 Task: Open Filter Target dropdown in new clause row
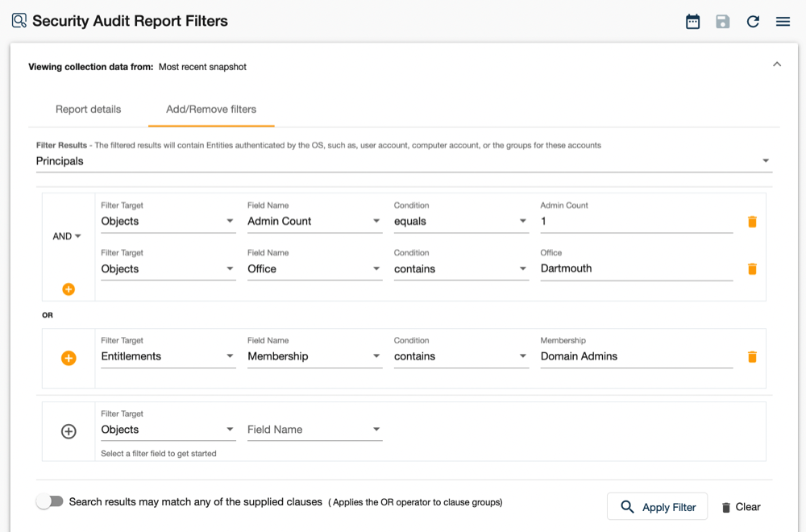tap(168, 430)
